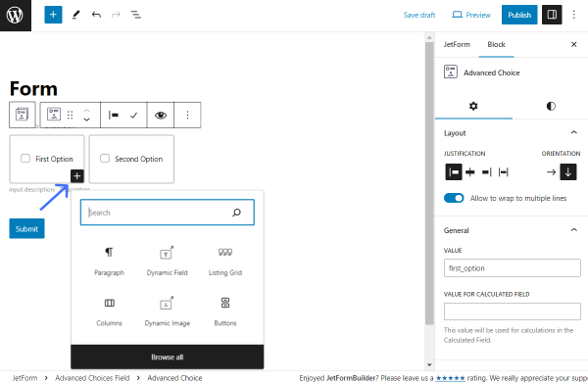Insert a Dynamic Image block
588x383 pixels.
[168, 311]
